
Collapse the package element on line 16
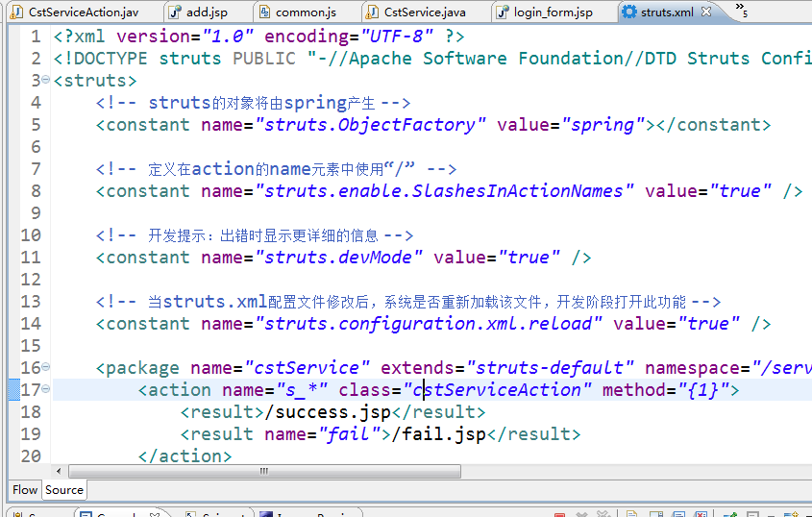[45, 367]
